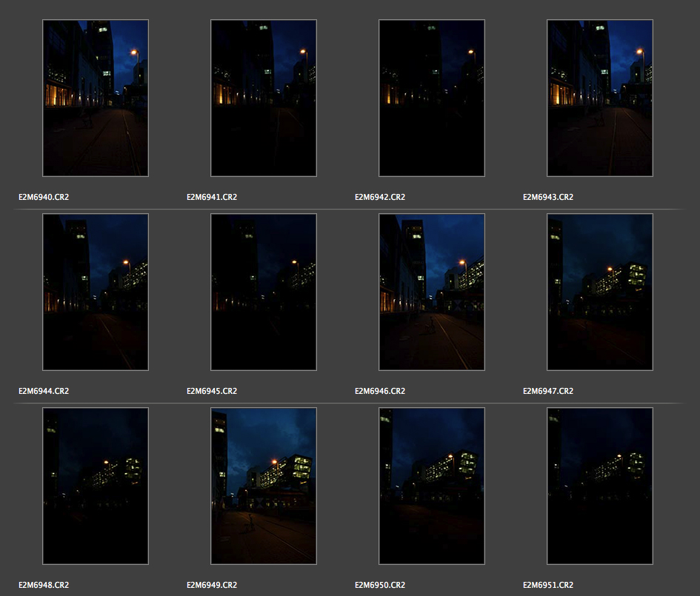Click the E2M6945.CR2 filename text
This screenshot has width=700, height=596.
coord(212,391)
